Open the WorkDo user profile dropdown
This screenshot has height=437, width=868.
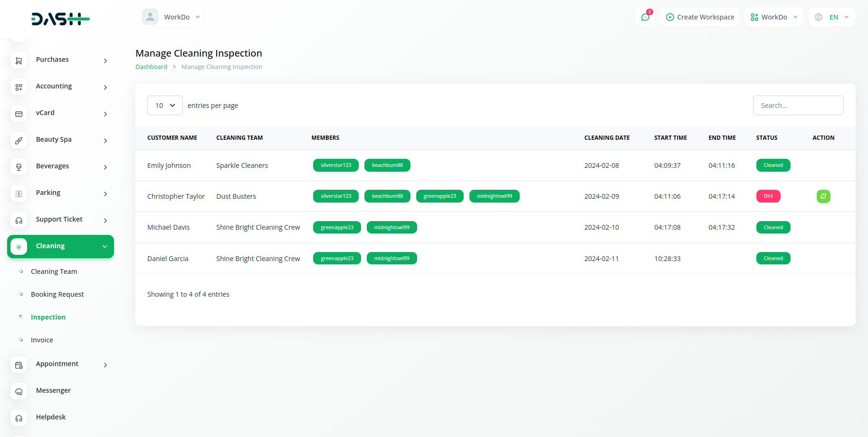172,17
